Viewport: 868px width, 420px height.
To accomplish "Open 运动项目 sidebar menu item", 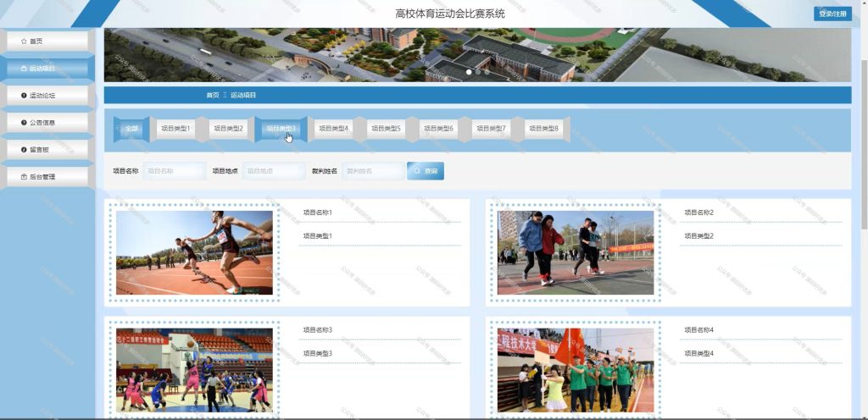I will [x=47, y=69].
